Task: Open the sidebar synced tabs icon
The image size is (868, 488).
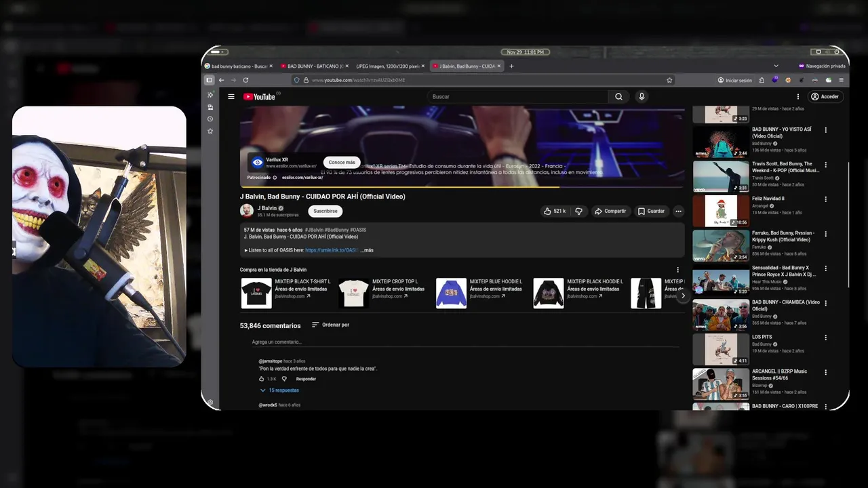Action: click(210, 107)
